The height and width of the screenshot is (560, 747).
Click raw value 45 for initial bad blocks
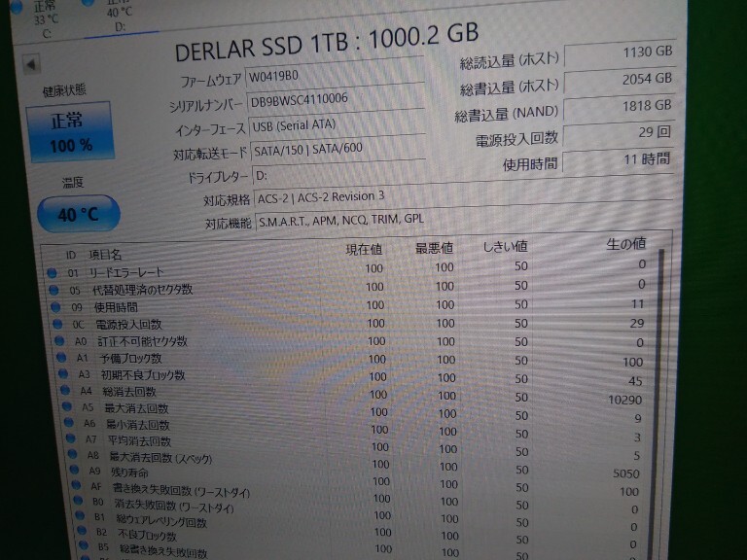pos(635,381)
